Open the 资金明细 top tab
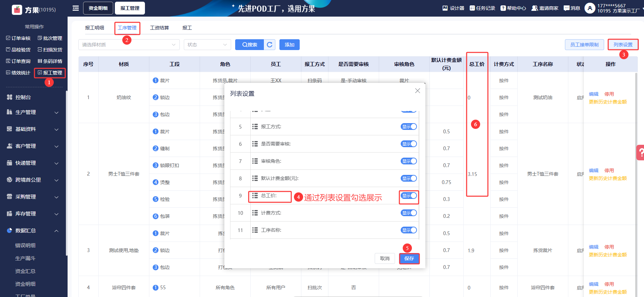This screenshot has width=644, height=297. (98, 8)
